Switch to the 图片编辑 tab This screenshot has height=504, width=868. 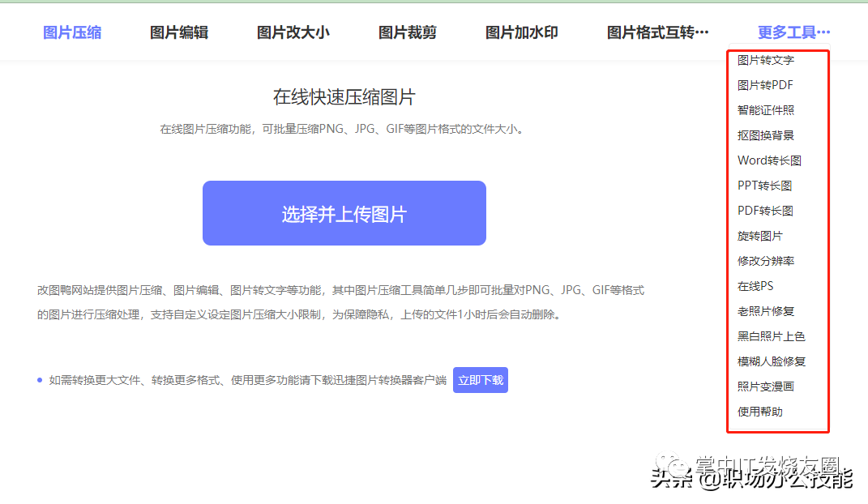[x=179, y=32]
